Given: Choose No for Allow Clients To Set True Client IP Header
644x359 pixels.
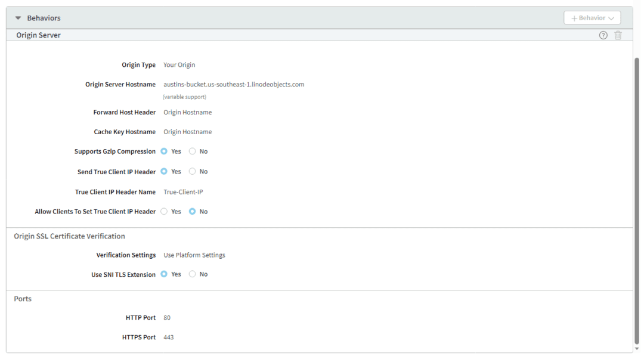Looking at the screenshot, I should (192, 212).
